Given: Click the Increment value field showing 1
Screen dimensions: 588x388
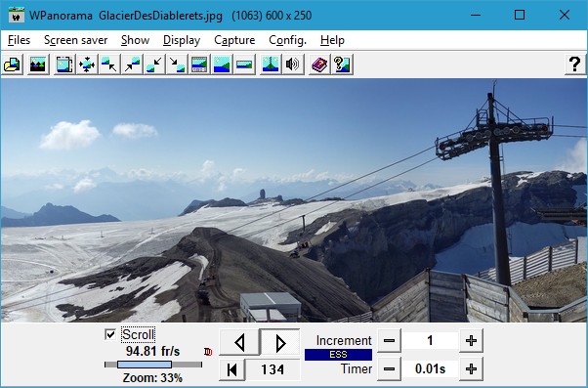Looking at the screenshot, I should pos(430,341).
